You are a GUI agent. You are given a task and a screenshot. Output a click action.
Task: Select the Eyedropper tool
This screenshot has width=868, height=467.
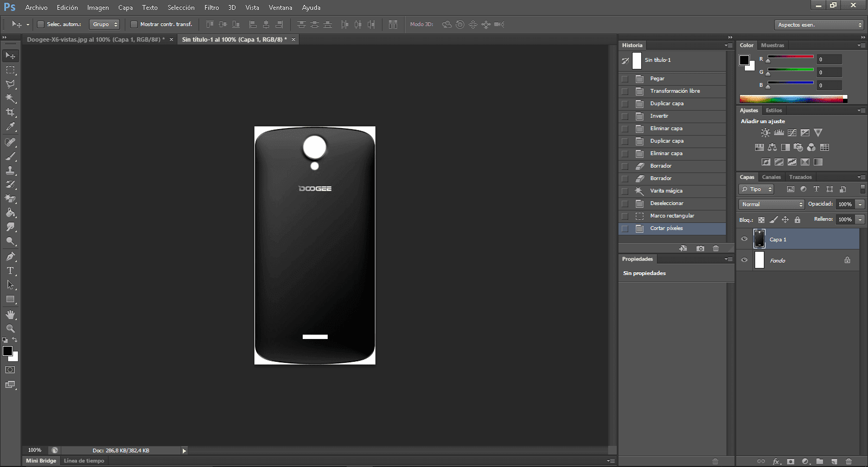tap(10, 127)
